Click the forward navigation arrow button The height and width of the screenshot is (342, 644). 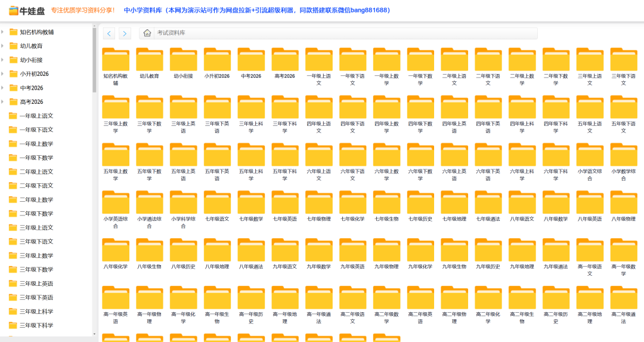[x=125, y=33]
